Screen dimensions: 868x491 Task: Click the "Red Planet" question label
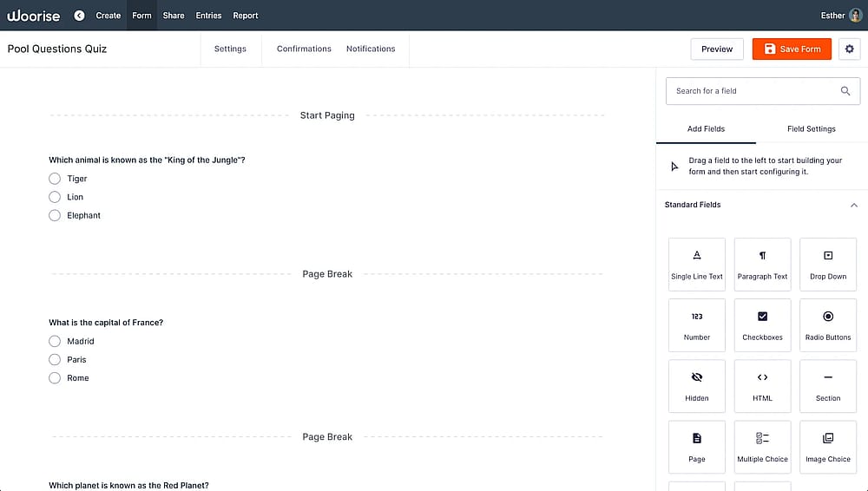point(128,486)
